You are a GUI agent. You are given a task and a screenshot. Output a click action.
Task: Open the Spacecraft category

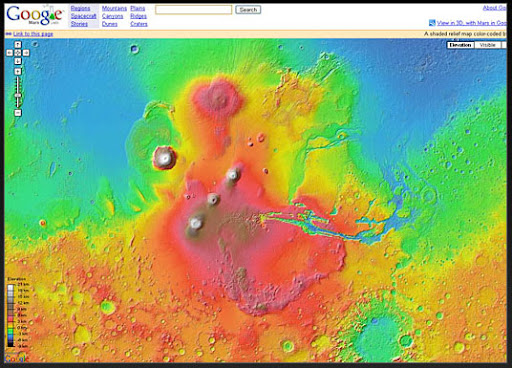(x=84, y=16)
